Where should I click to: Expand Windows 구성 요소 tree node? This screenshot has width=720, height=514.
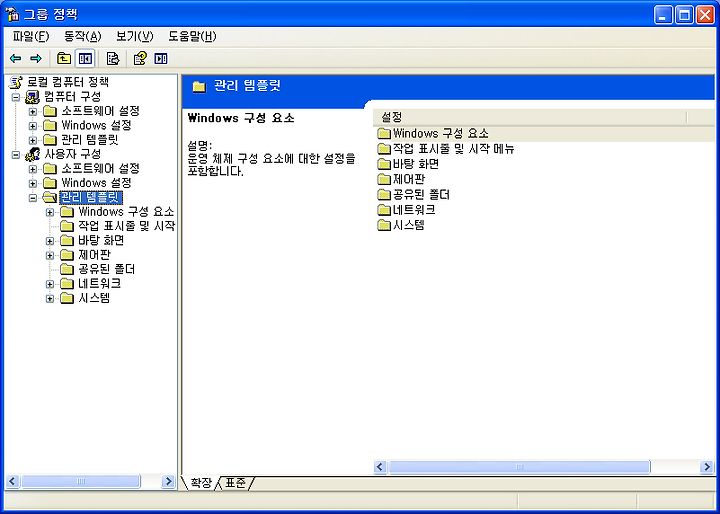click(x=50, y=212)
